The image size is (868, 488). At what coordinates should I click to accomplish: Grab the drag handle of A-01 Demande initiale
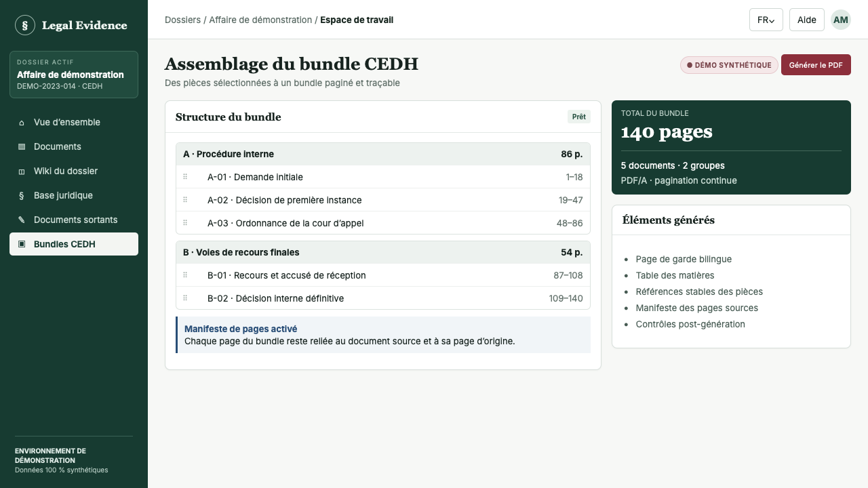[185, 177]
